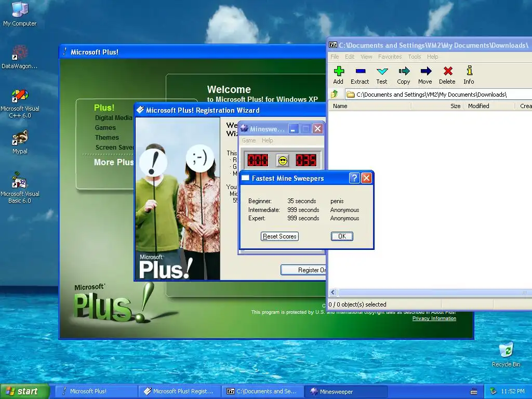Sort by Name column in 7-Zip

370,106
